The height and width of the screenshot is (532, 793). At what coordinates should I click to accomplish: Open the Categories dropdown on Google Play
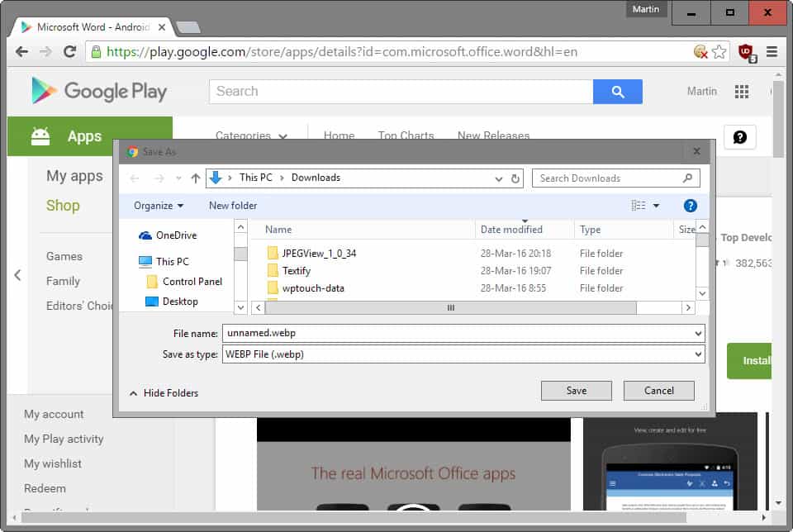(247, 135)
